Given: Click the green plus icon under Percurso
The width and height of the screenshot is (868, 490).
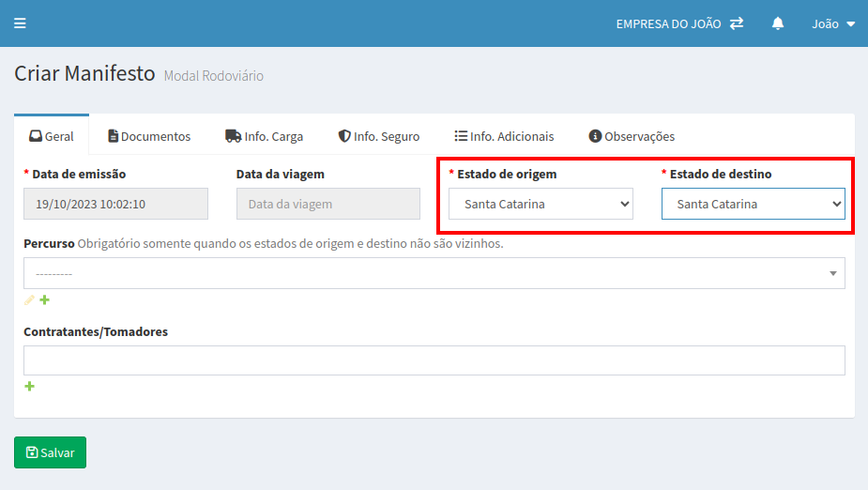Looking at the screenshot, I should [44, 300].
